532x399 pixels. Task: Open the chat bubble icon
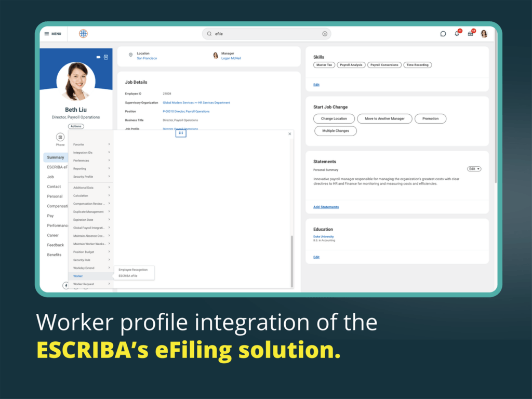click(x=443, y=34)
